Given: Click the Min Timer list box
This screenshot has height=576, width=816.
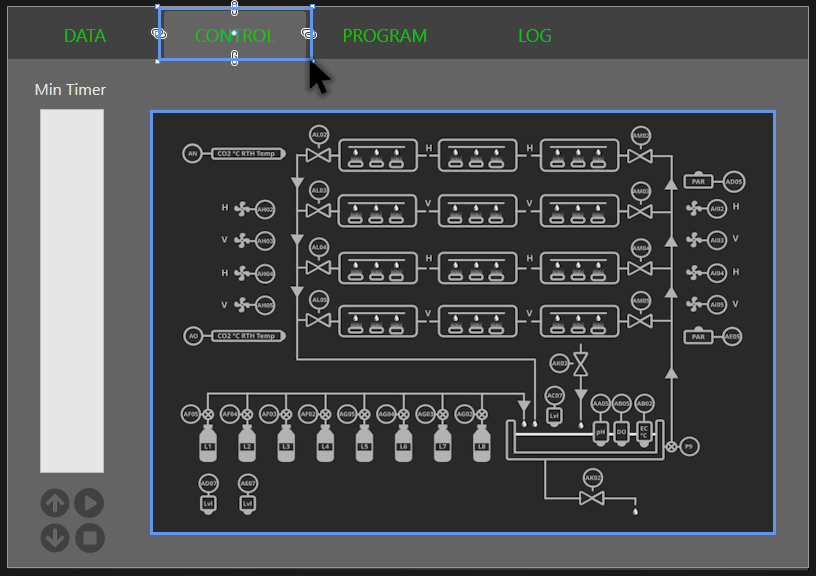Looking at the screenshot, I should click(72, 290).
